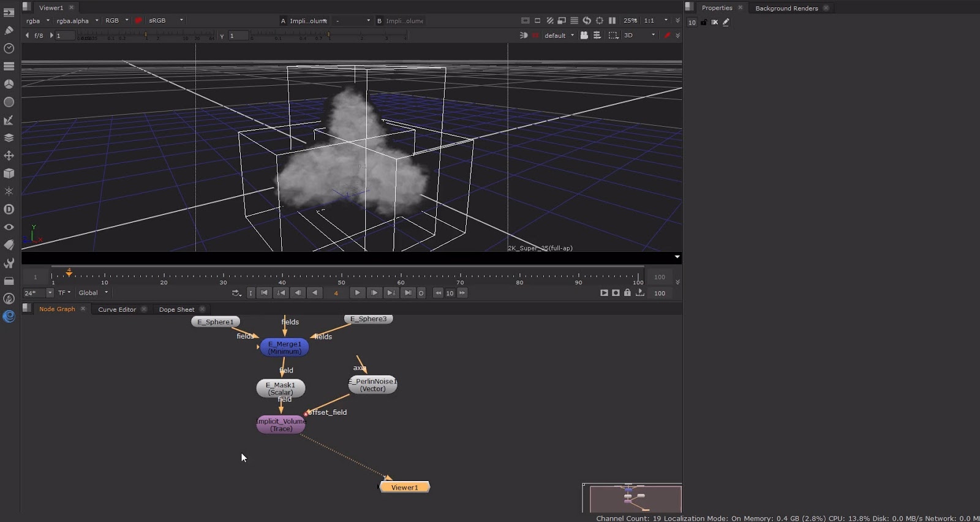Lock the viewer to 3D camera icon
Image resolution: width=980 pixels, height=522 pixels.
584,36
